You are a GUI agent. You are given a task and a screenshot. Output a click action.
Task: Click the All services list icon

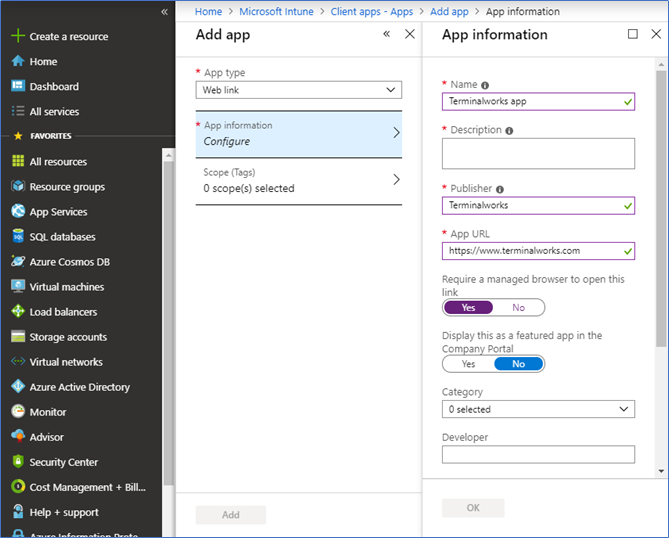click(x=18, y=111)
